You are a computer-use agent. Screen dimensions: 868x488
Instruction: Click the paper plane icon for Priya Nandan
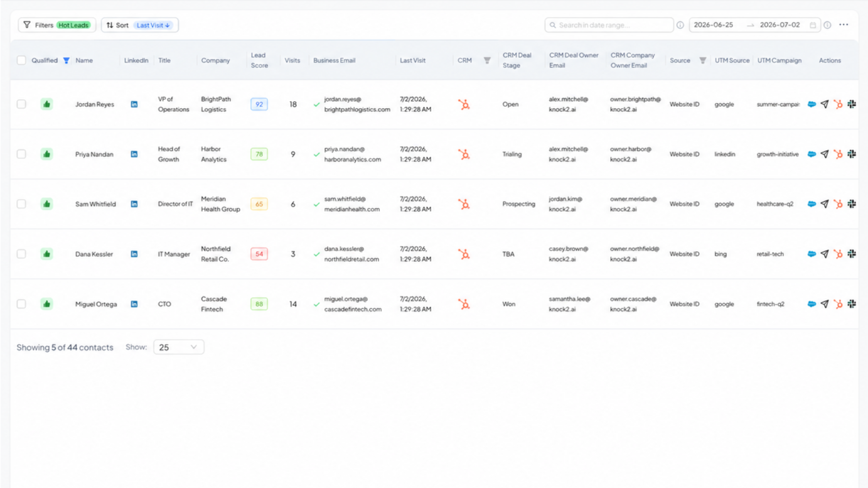click(825, 154)
